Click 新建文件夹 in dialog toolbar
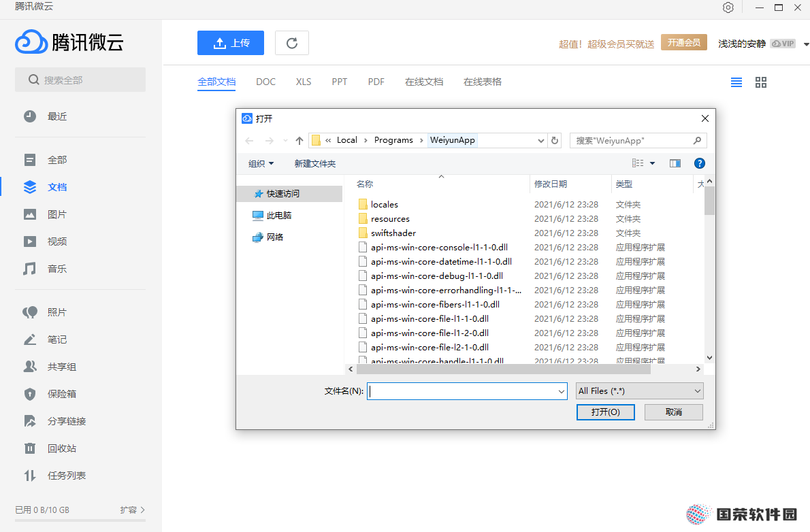This screenshot has height=532, width=810. 314,164
